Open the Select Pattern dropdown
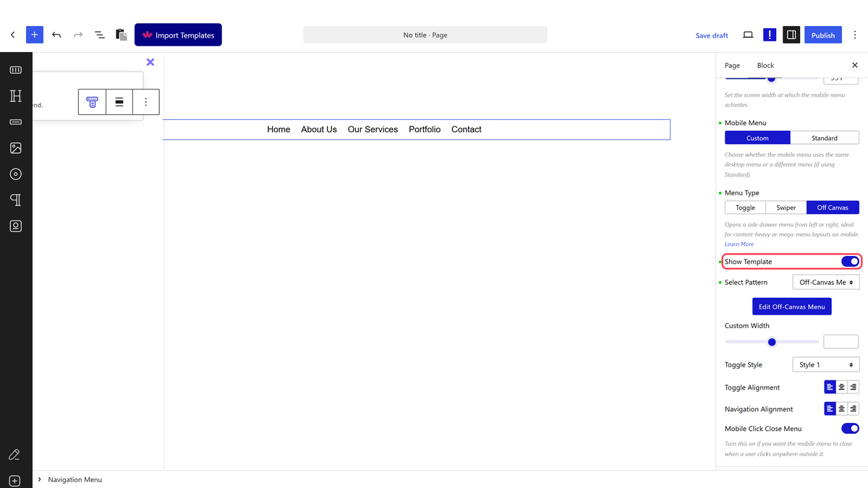The height and width of the screenshot is (488, 868). (826, 283)
